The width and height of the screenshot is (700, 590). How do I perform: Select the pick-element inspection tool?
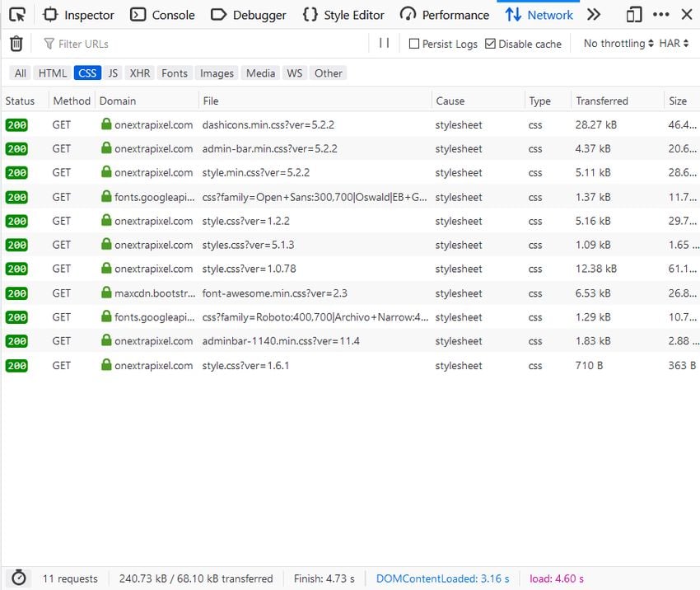coord(16,14)
